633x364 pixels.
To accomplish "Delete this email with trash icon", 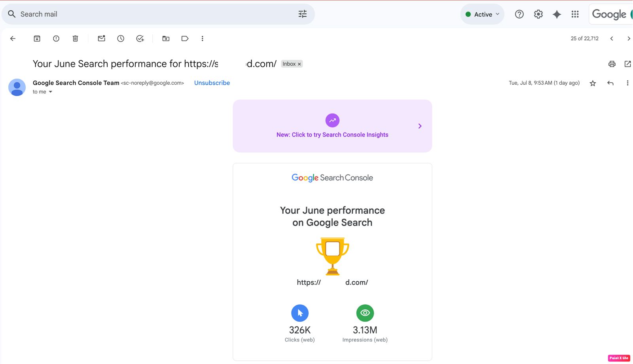I will click(75, 38).
